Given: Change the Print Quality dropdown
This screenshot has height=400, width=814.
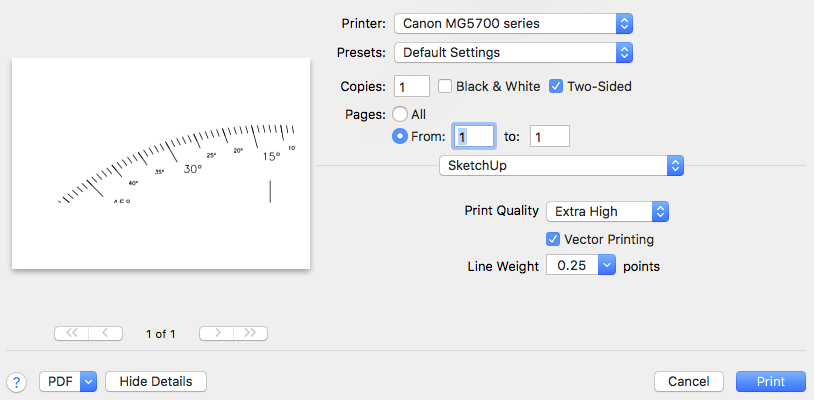Looking at the screenshot, I should [606, 211].
